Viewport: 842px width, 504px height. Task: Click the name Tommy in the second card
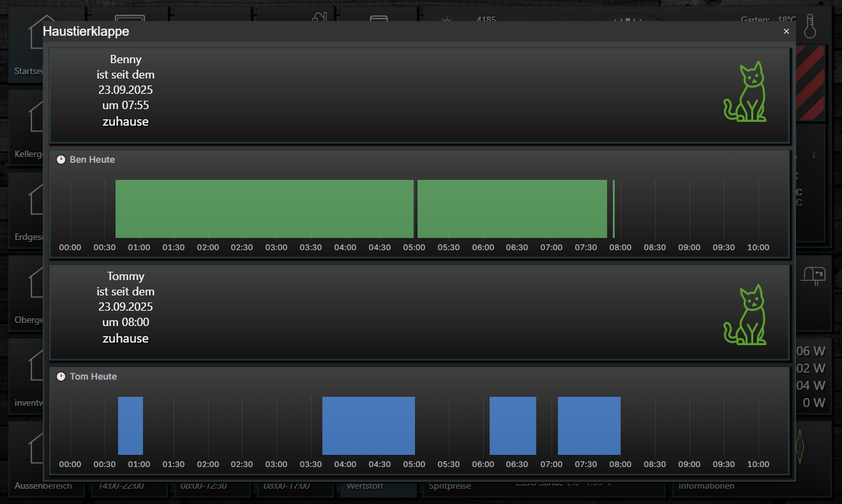126,276
